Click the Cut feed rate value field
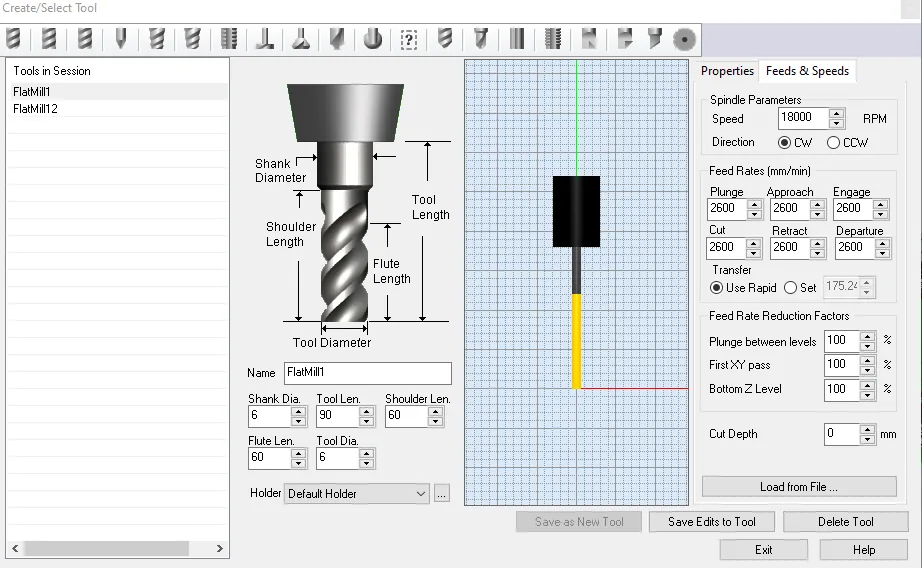Image resolution: width=922 pixels, height=568 pixels. click(726, 248)
